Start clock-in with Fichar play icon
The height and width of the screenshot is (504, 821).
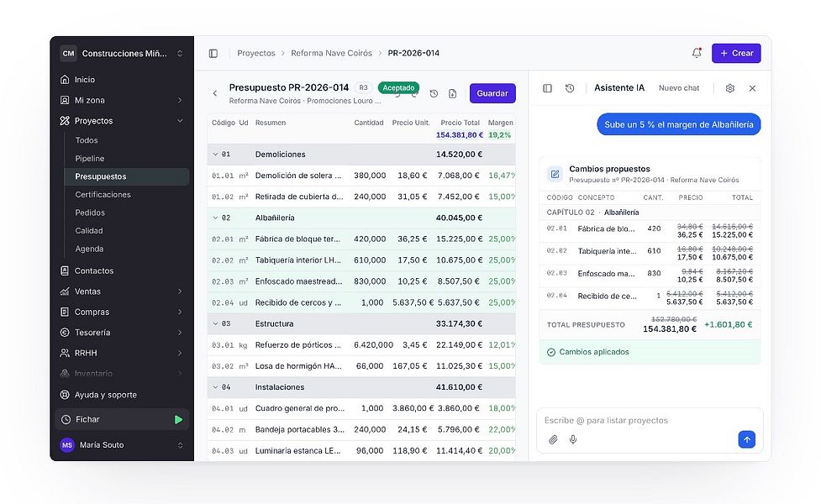point(178,419)
